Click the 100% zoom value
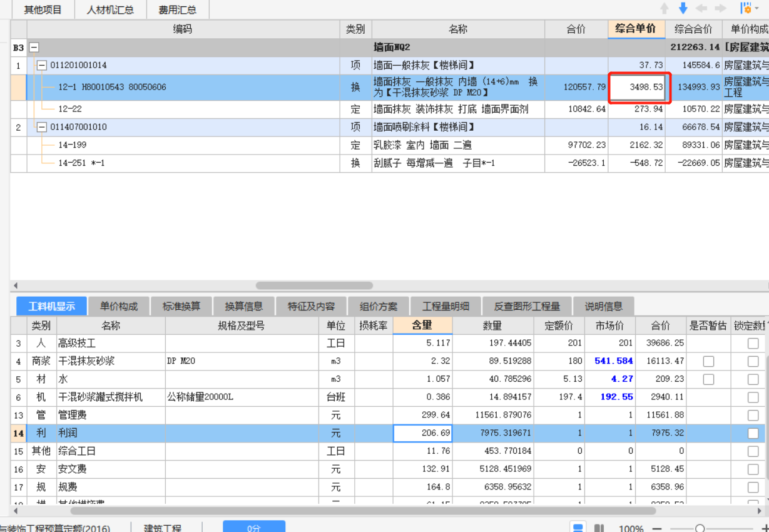Viewport: 769px width, 532px height. coord(631,528)
